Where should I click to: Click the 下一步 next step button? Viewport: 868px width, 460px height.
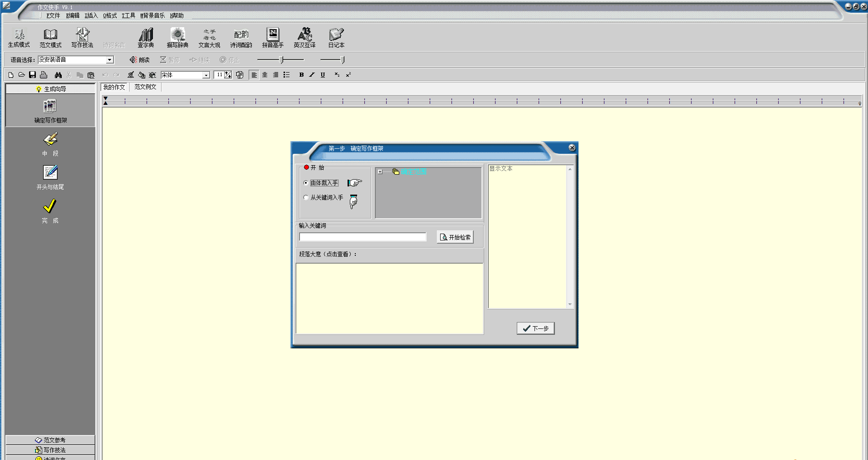pos(535,328)
